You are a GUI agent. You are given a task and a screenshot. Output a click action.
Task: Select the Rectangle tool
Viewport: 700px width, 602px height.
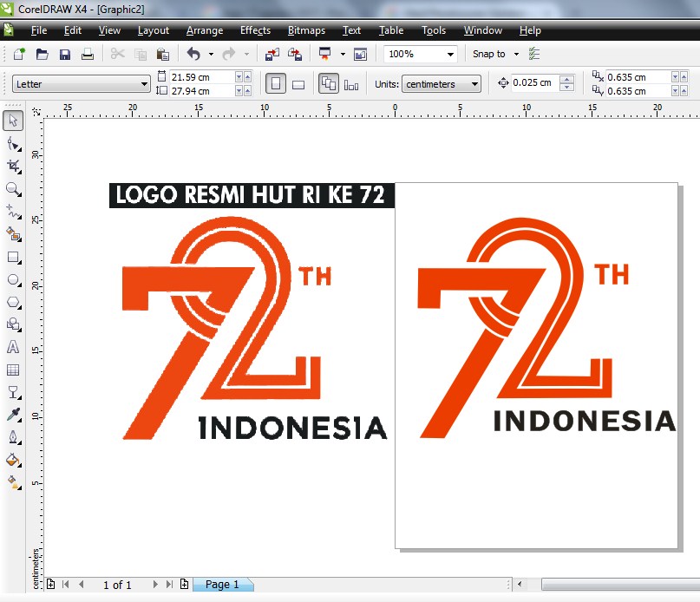pos(13,258)
